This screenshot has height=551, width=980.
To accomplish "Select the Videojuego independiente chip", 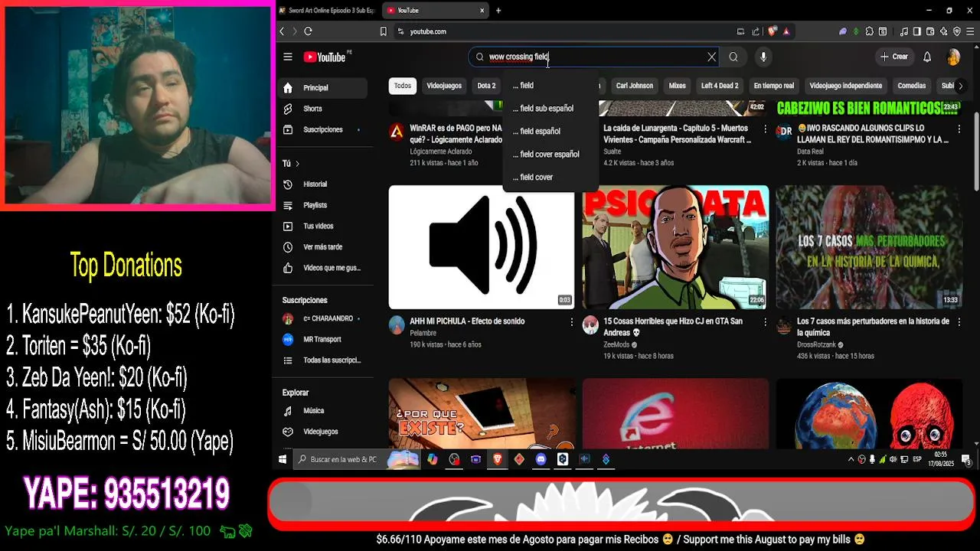I will [x=846, y=86].
